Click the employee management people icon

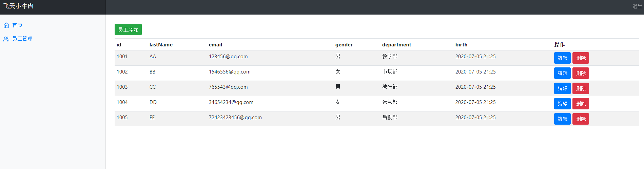point(6,39)
